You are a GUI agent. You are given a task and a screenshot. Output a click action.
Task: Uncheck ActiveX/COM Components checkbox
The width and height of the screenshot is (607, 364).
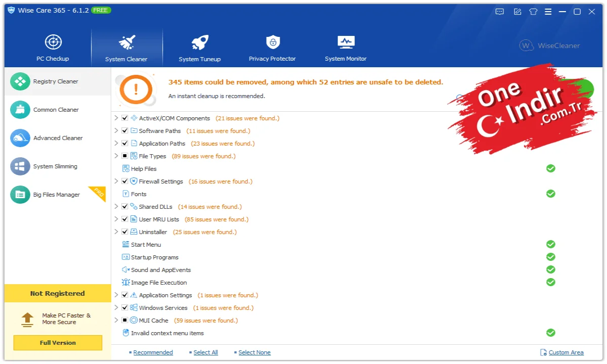click(x=125, y=118)
